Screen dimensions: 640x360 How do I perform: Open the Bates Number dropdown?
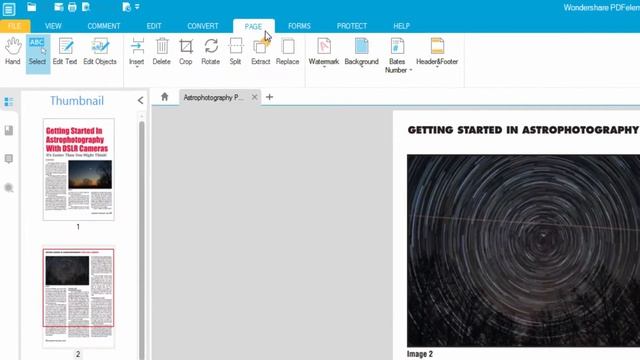[397, 56]
